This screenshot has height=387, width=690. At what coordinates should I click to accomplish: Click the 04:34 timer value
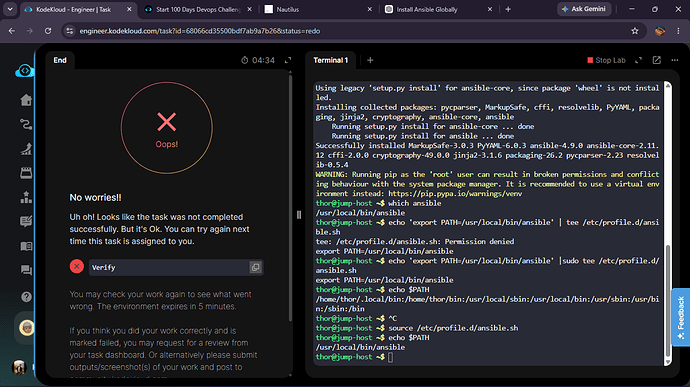click(263, 60)
